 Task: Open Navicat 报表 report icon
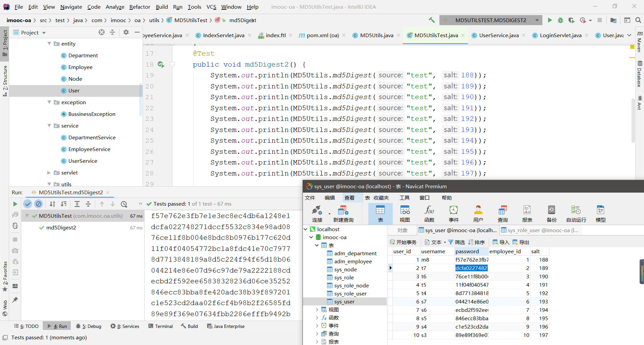coord(527,214)
